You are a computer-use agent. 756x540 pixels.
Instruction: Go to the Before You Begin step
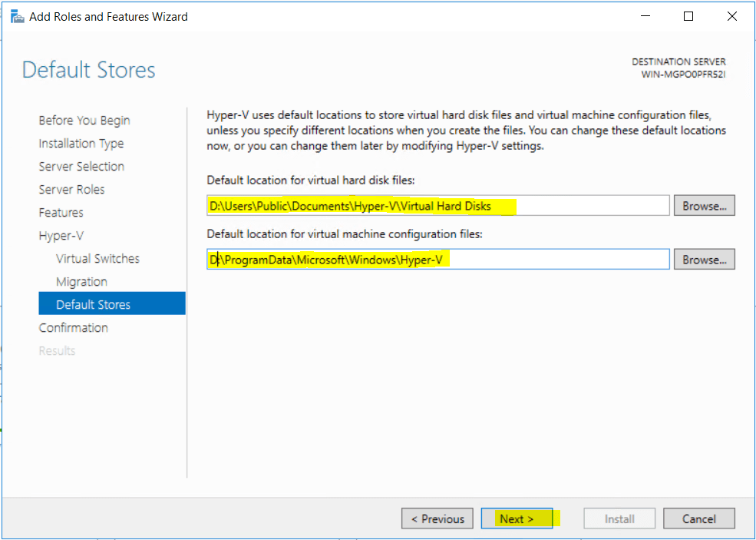click(84, 121)
